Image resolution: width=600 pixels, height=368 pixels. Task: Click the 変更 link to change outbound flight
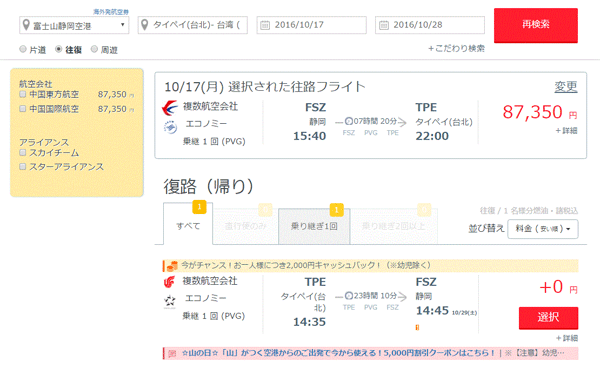566,87
